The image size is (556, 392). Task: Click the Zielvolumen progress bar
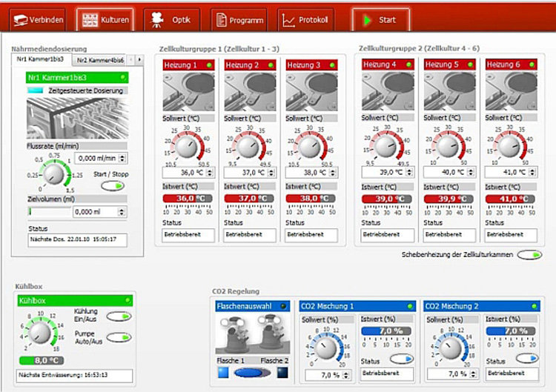click(49, 212)
